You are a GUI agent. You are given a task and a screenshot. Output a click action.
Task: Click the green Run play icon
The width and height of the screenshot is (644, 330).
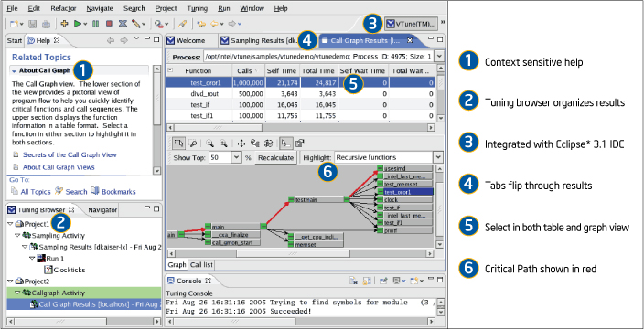tap(77, 24)
